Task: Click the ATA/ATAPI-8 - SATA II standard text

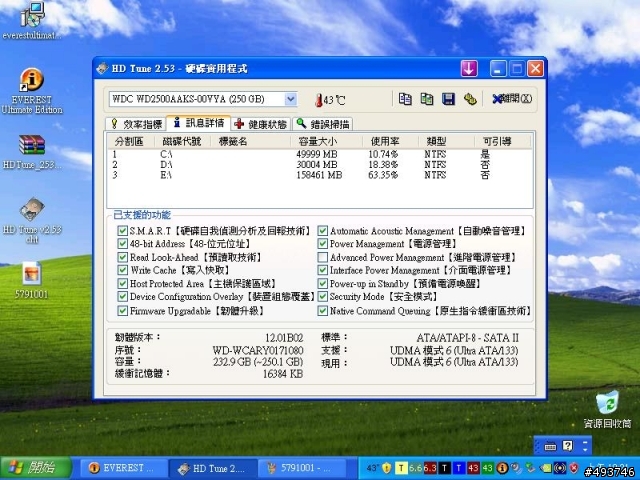Action: pos(467,338)
